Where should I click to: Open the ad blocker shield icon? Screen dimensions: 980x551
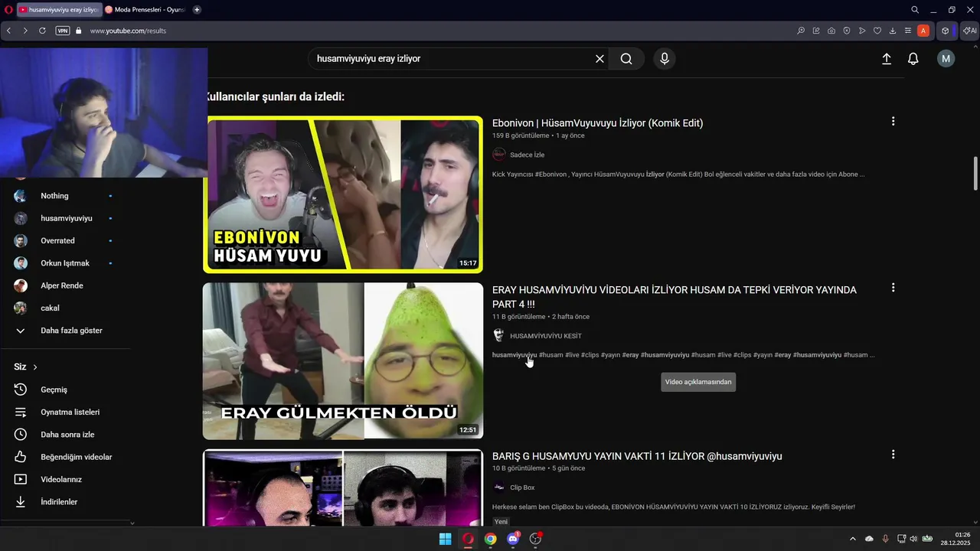coord(847,31)
